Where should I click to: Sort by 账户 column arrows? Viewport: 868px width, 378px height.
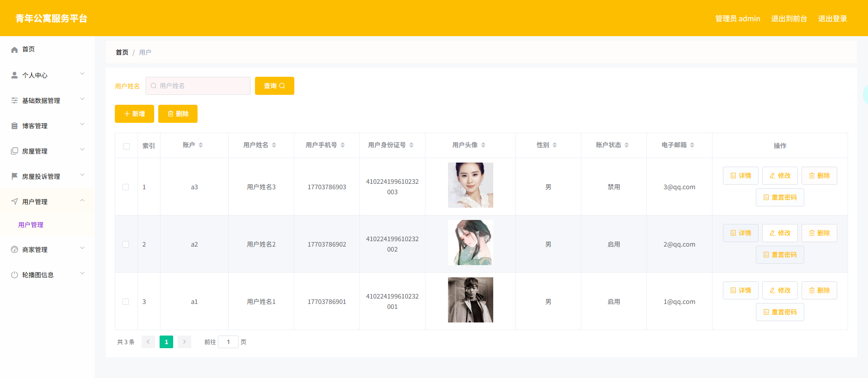pyautogui.click(x=201, y=145)
